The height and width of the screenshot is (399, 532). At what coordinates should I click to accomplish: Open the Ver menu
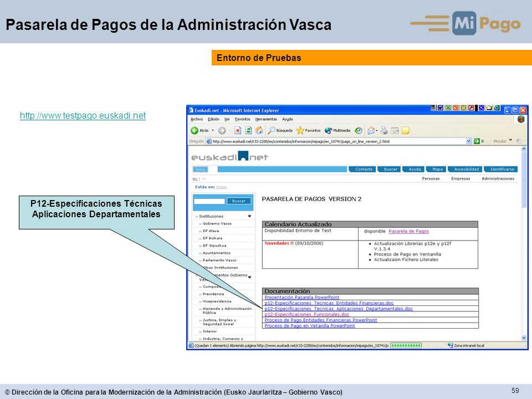pyautogui.click(x=227, y=119)
